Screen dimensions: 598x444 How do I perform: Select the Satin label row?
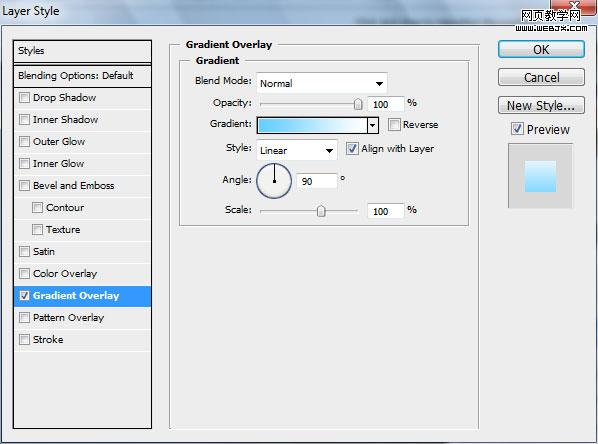[x=82, y=252]
